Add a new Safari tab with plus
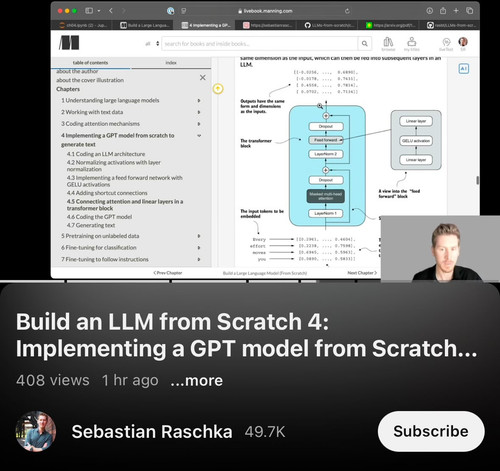The image size is (500, 471). (456, 11)
